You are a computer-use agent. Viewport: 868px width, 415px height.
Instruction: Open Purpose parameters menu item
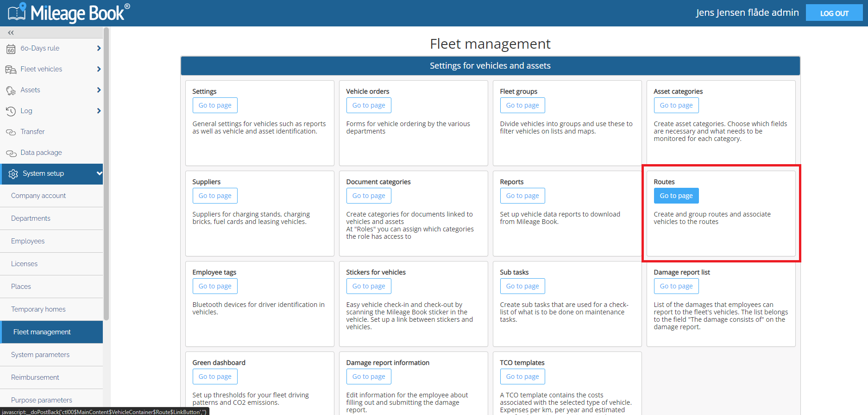[51, 400]
